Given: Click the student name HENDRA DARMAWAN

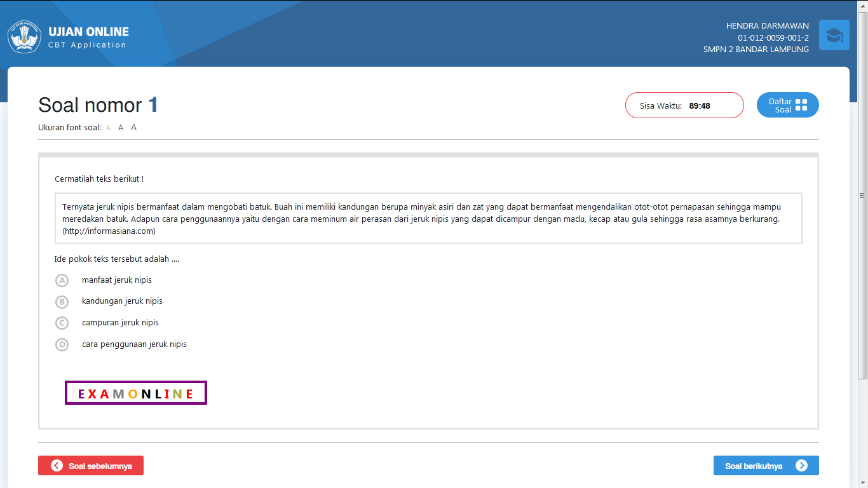Looking at the screenshot, I should (767, 26).
